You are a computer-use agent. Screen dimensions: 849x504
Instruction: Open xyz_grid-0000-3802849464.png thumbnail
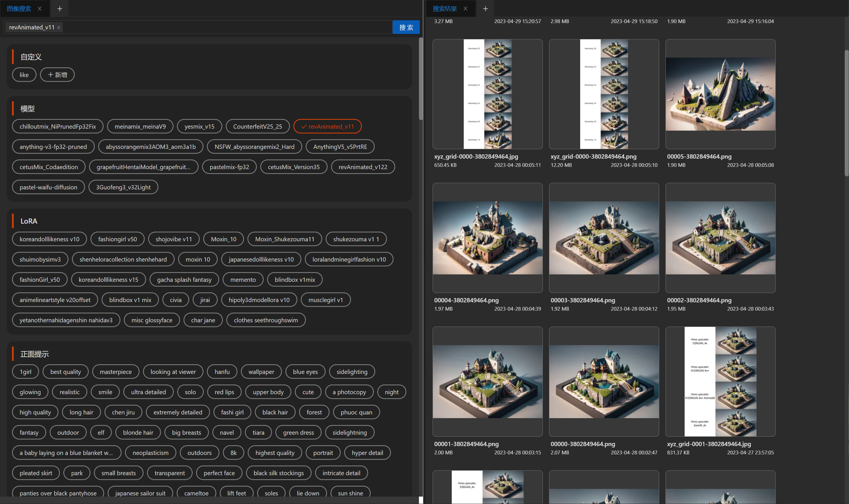click(604, 94)
